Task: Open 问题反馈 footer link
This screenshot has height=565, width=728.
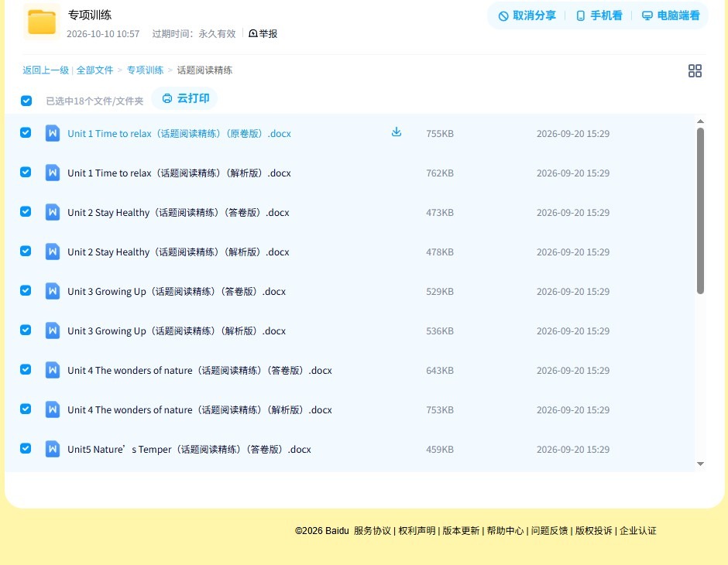Action: tap(549, 531)
